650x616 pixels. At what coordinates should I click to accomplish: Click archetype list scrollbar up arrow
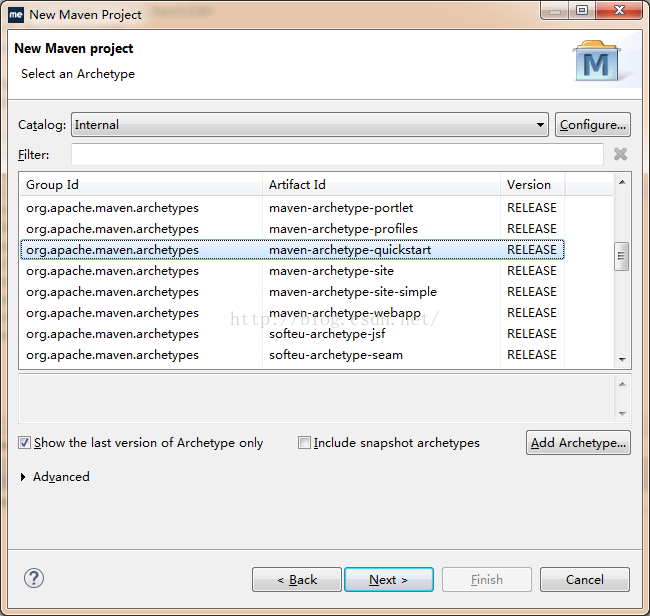pos(622,182)
